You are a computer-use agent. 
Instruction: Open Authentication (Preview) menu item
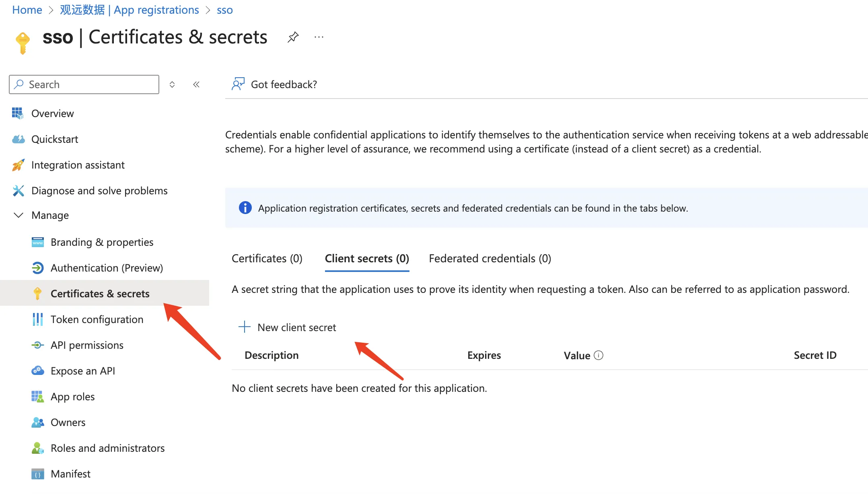point(107,268)
